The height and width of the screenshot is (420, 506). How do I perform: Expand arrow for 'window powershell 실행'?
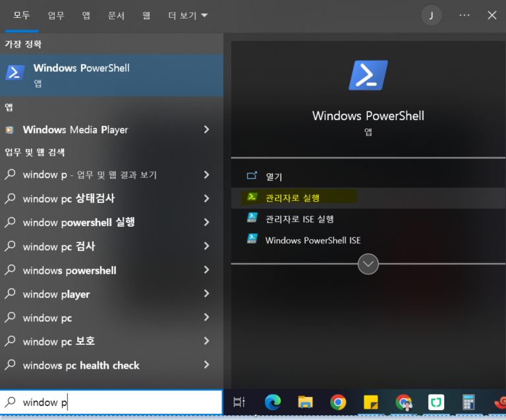(206, 222)
